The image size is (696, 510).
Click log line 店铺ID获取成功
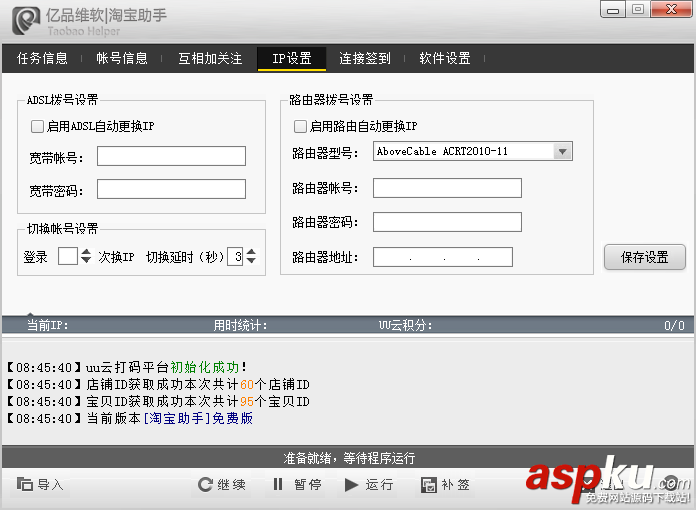tap(158, 384)
